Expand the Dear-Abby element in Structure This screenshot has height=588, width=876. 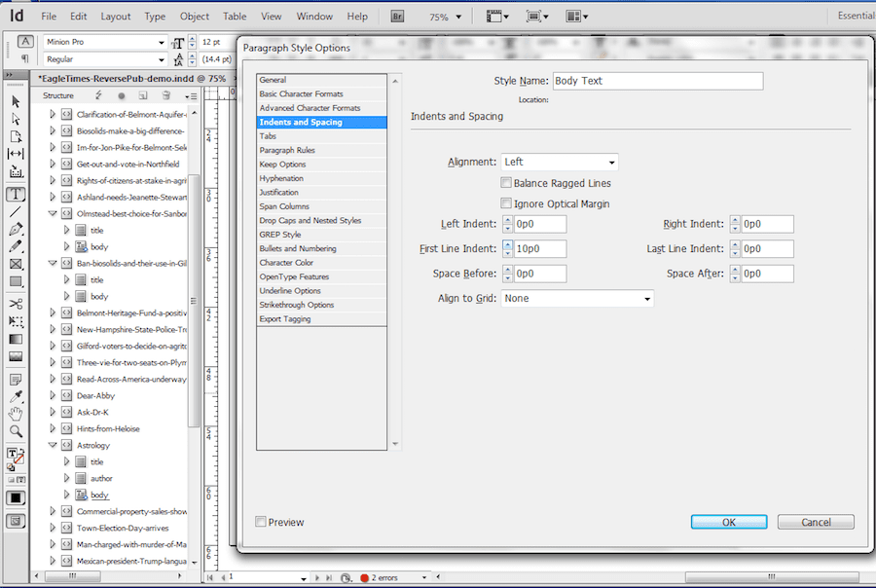point(53,395)
